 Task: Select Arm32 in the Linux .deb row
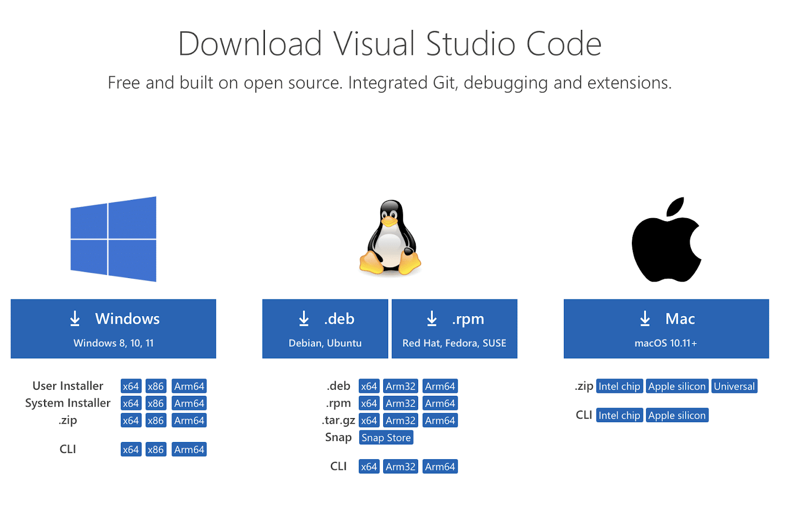400,386
